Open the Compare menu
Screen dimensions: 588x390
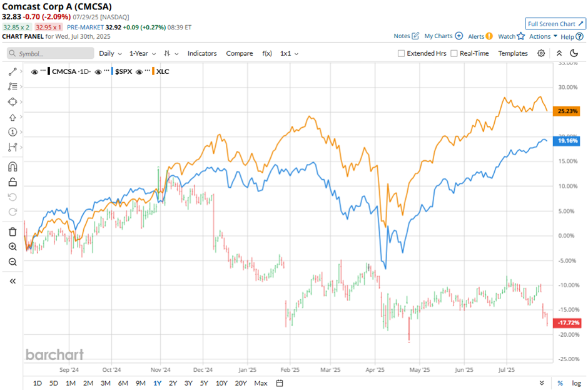(x=239, y=53)
